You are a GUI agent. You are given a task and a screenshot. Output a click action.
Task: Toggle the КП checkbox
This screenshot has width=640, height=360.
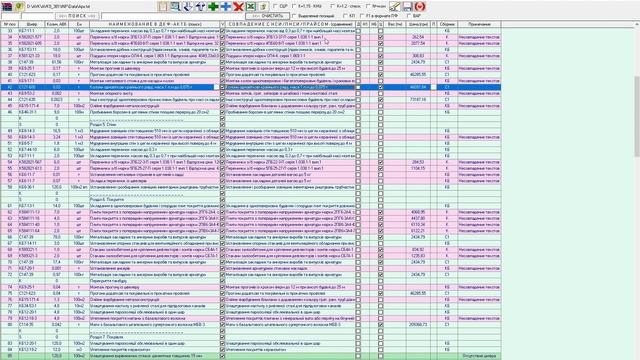pyautogui.click(x=346, y=16)
